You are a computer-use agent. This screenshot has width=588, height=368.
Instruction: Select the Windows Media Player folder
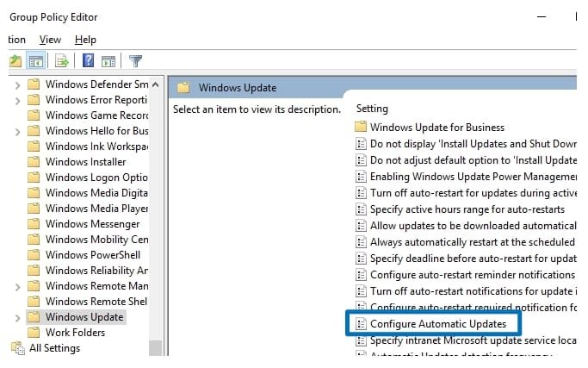[x=88, y=209]
